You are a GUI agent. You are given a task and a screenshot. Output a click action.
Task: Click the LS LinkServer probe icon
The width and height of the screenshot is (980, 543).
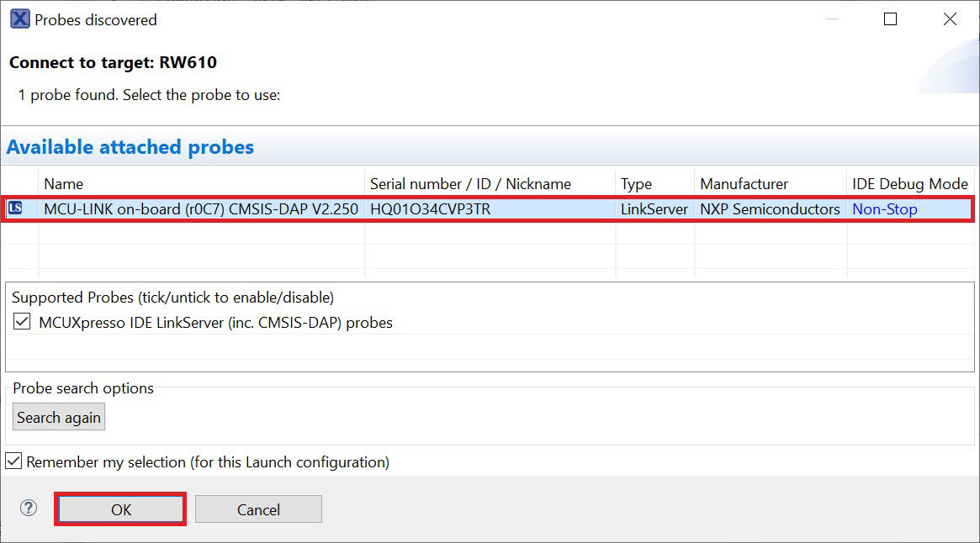[15, 208]
